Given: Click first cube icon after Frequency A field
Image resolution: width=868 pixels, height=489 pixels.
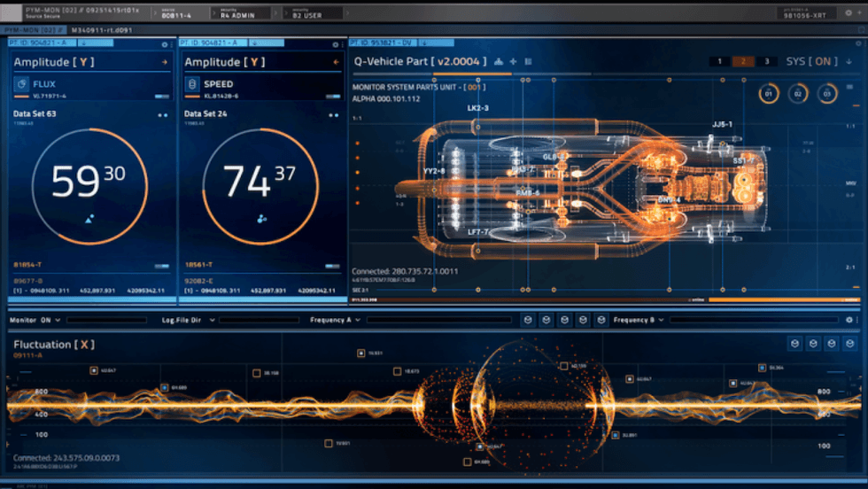Looking at the screenshot, I should [528, 320].
